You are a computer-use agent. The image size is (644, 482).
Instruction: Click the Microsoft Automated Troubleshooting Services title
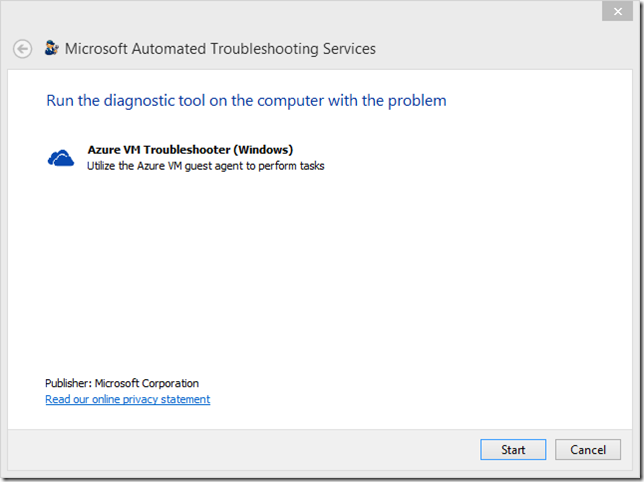click(220, 49)
